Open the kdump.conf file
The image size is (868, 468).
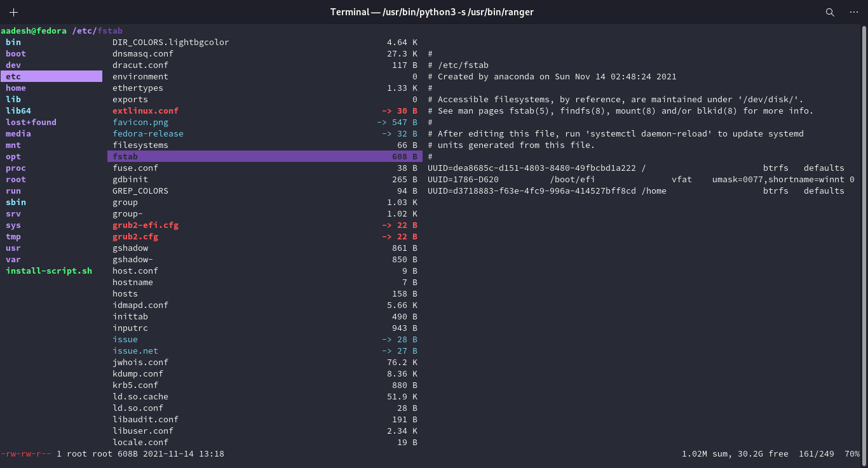coord(138,373)
